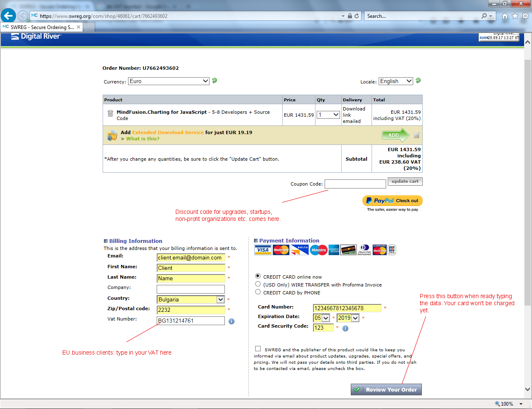532x409 pixels.
Task: Open the browser home icon
Action: coord(505,16)
